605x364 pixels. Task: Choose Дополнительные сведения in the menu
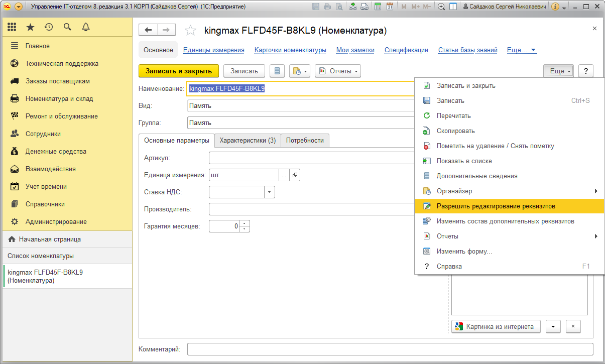coord(509,176)
